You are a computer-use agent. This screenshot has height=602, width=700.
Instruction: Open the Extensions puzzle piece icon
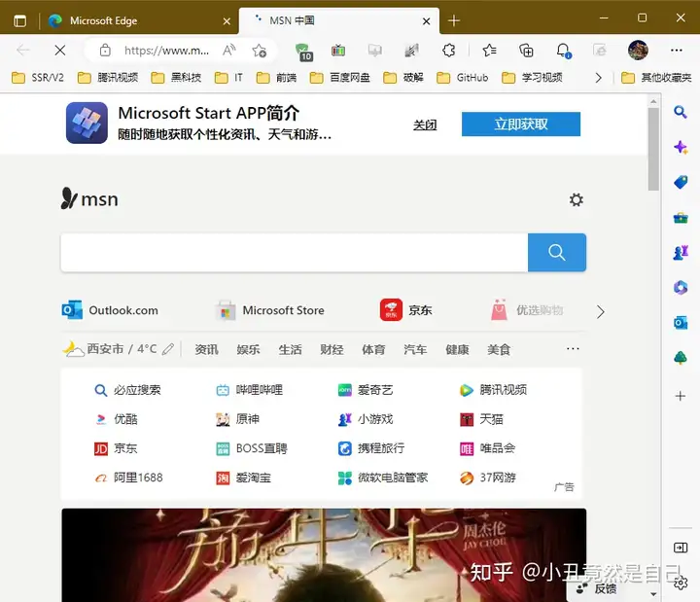click(x=448, y=51)
